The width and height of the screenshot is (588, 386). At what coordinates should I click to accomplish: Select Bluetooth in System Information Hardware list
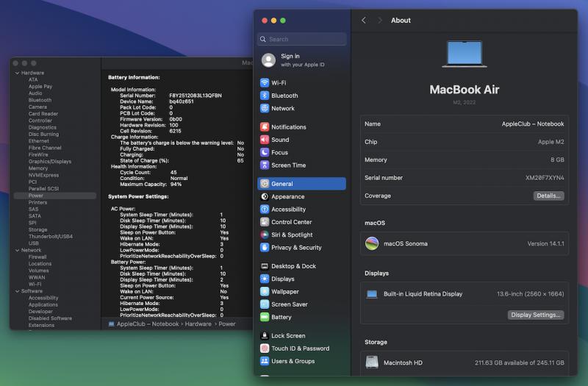coord(40,100)
